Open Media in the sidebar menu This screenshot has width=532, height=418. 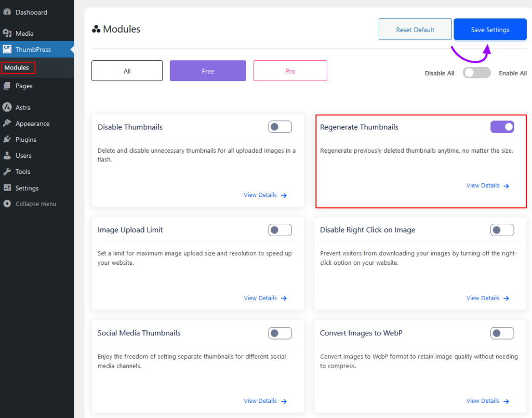[x=37, y=33]
